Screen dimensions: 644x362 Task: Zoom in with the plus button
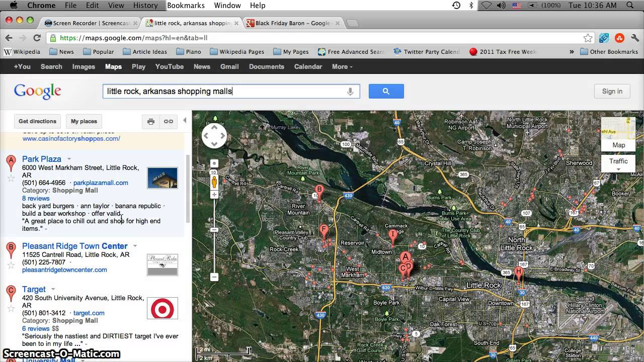(214, 195)
